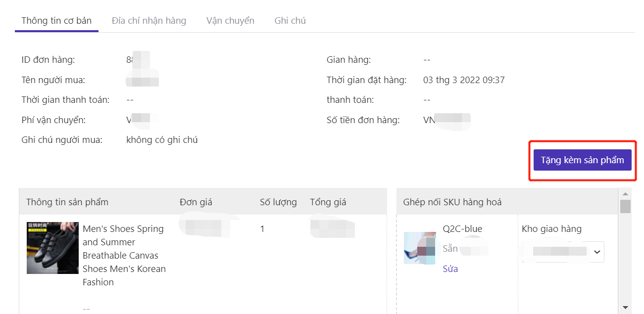The width and height of the screenshot is (644, 314).
Task: Switch to the Địa chỉ nhận hàng tab
Action: pos(149,21)
